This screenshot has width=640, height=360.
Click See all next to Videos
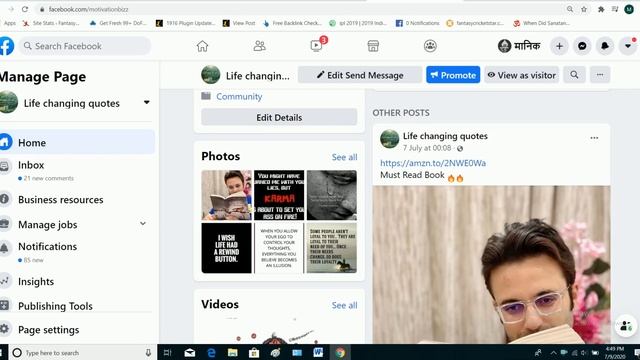tap(344, 305)
